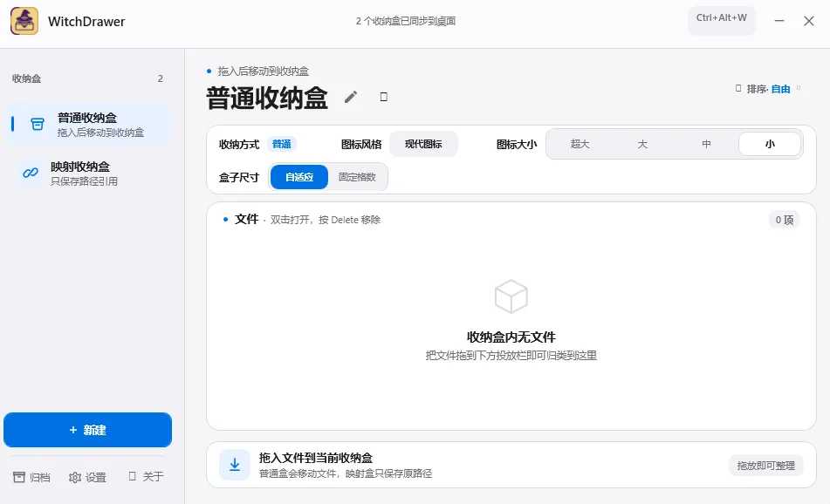Click the 收纳盒内无文件 empty message
830x504 pixels.
tap(511, 337)
